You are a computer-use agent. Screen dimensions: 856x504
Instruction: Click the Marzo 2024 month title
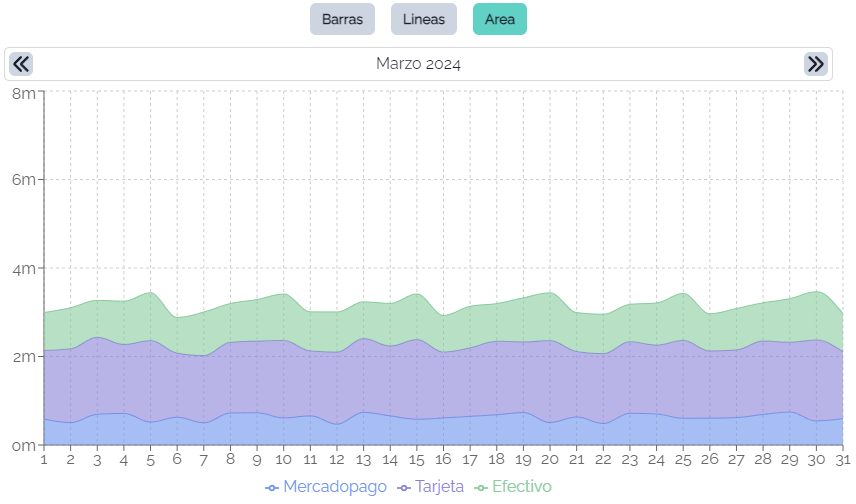tap(418, 64)
